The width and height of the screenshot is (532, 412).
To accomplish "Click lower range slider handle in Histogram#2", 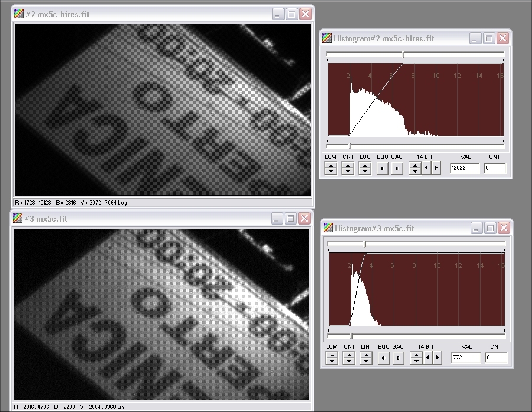I will click(350, 146).
